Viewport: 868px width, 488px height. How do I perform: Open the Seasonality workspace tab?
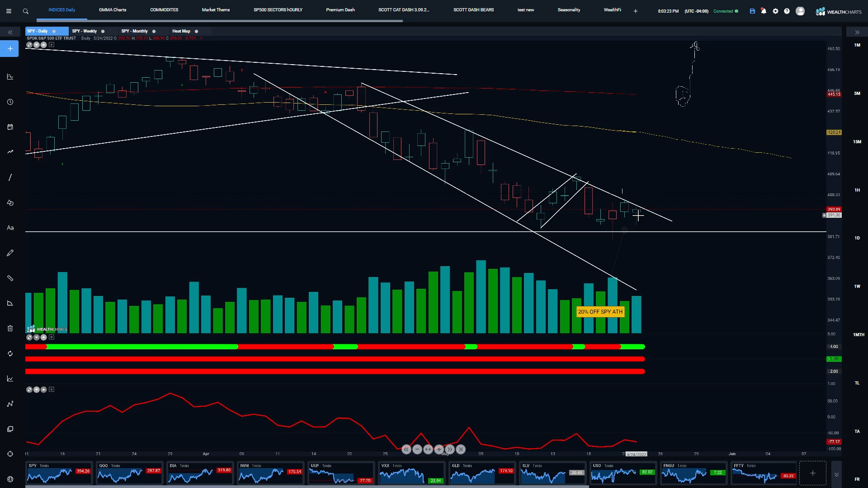click(569, 9)
